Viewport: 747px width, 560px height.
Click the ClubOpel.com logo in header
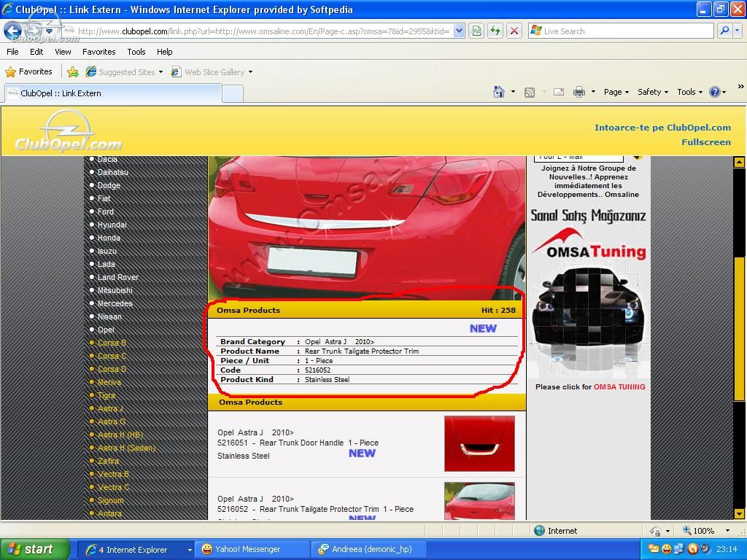(x=68, y=132)
